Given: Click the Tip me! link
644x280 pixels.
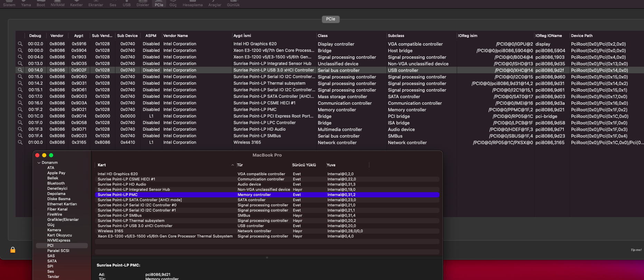Looking at the screenshot, I should [636, 250].
